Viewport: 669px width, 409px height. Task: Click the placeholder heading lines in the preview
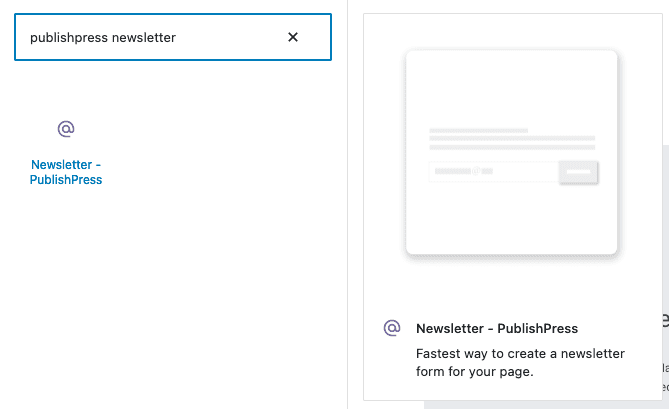tap(511, 139)
